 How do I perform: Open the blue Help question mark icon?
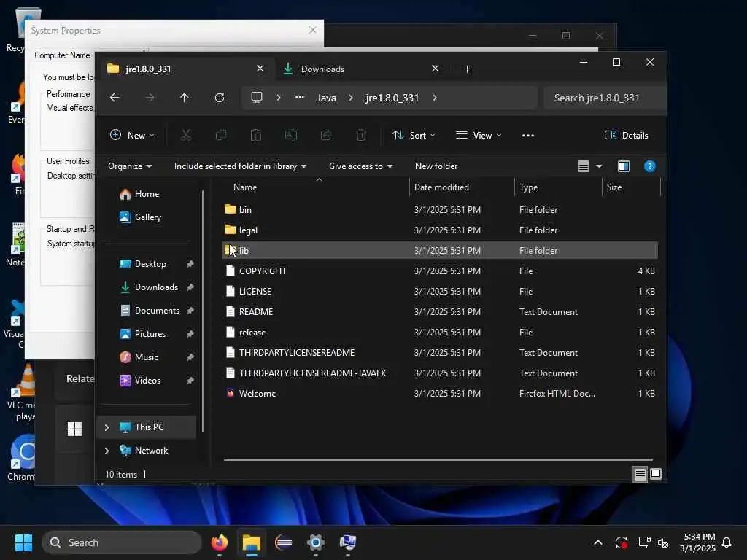click(x=649, y=166)
